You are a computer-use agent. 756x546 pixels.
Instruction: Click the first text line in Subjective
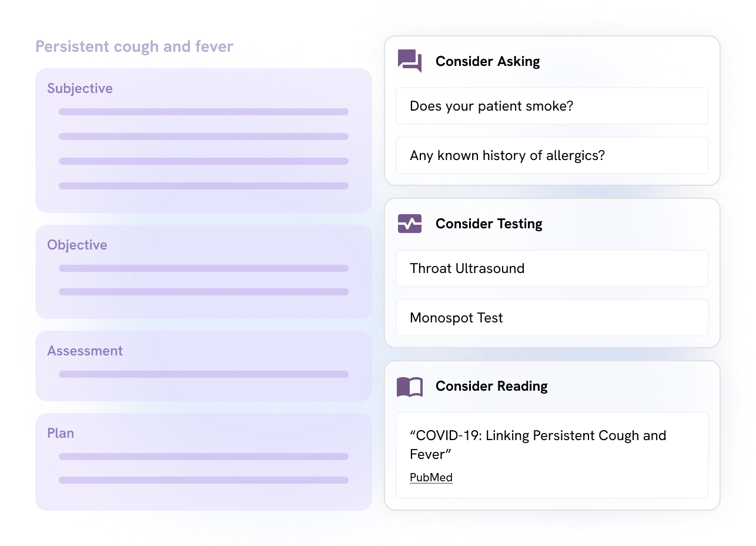pos(203,112)
